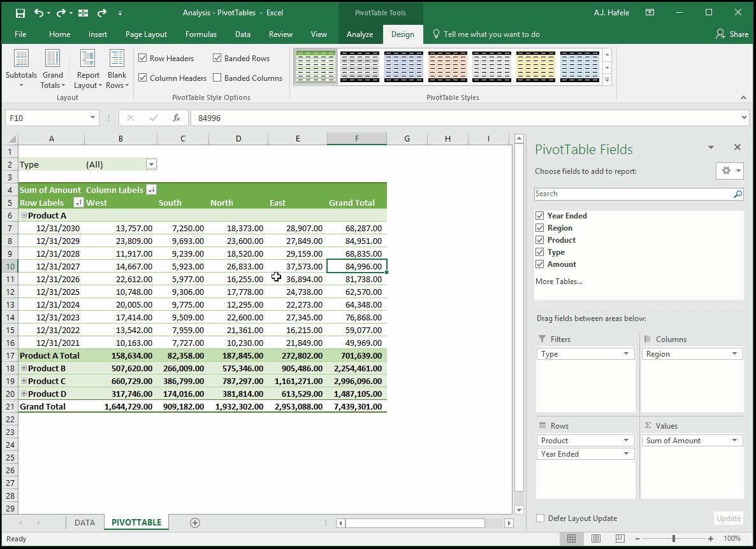Click the Search fields input box

click(633, 194)
